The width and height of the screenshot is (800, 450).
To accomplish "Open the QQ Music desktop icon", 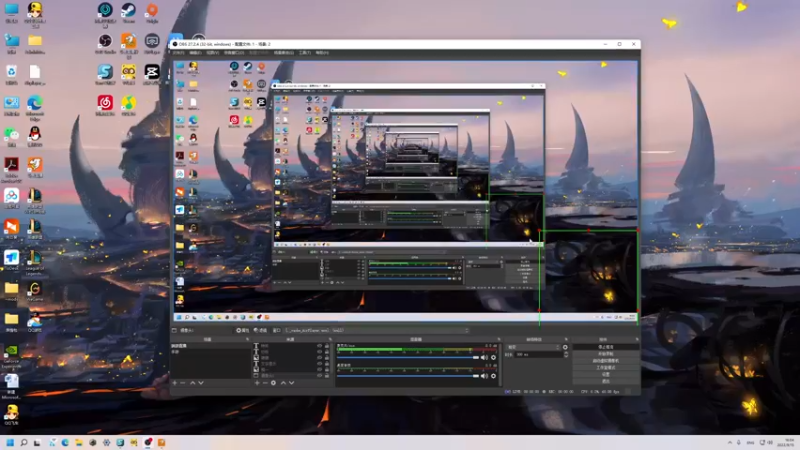I will pos(129,106).
